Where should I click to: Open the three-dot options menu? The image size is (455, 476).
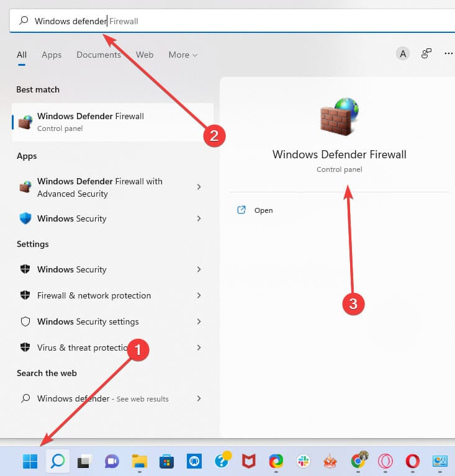point(449,53)
